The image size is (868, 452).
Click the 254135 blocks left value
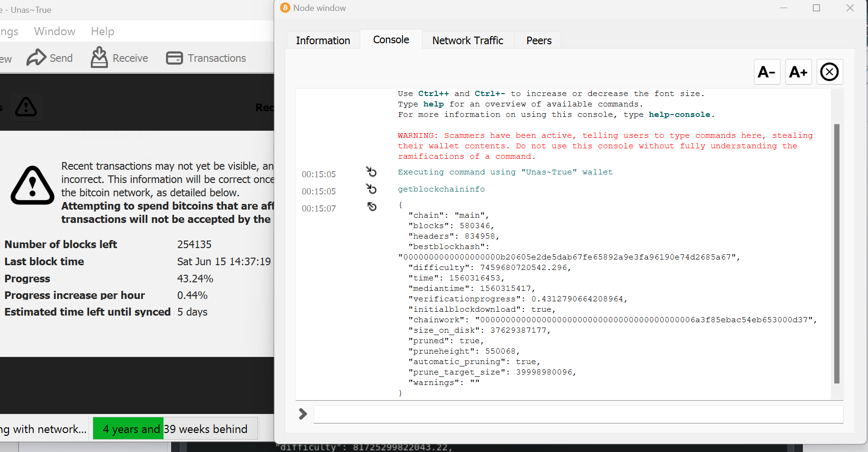[194, 244]
